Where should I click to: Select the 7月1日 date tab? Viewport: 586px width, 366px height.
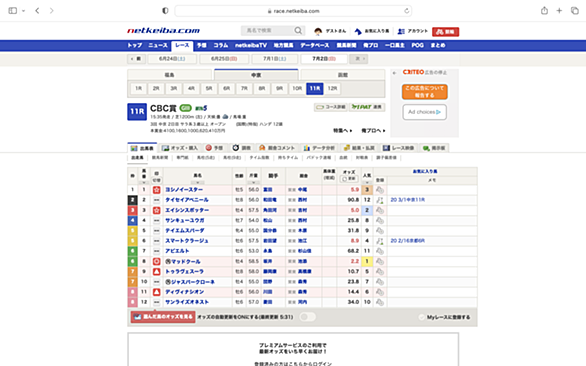coord(275,59)
